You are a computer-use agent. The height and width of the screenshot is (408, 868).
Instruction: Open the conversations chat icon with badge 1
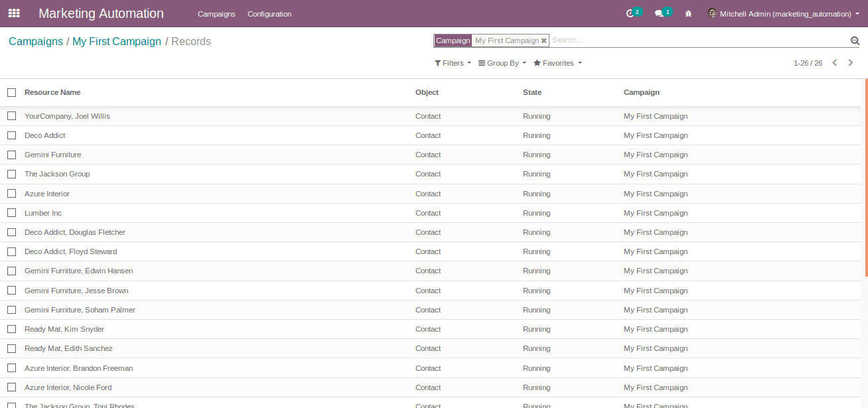click(x=662, y=13)
